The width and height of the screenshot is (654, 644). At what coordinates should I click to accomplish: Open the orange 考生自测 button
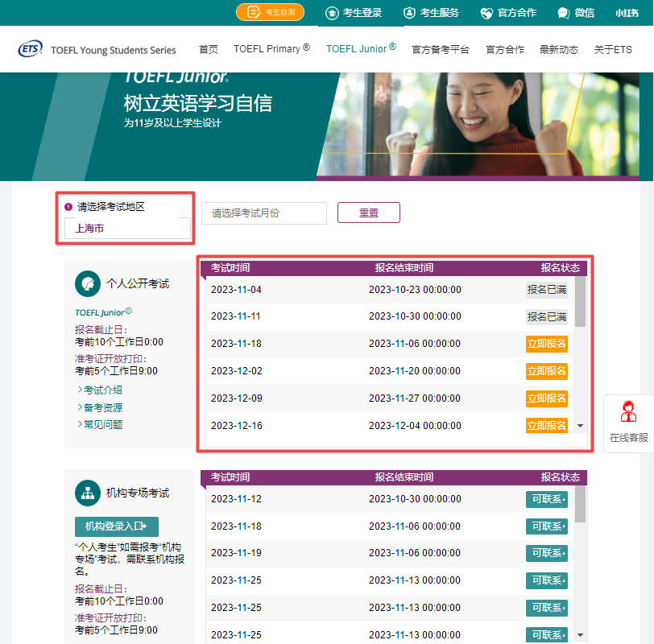pos(270,12)
